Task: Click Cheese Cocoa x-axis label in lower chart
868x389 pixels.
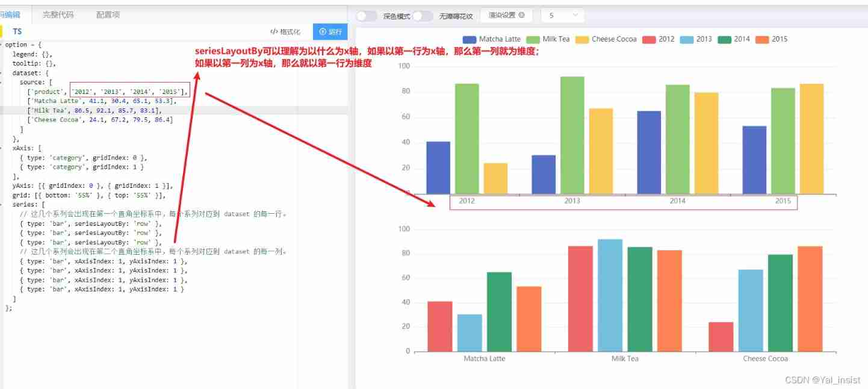Action: pos(766,359)
